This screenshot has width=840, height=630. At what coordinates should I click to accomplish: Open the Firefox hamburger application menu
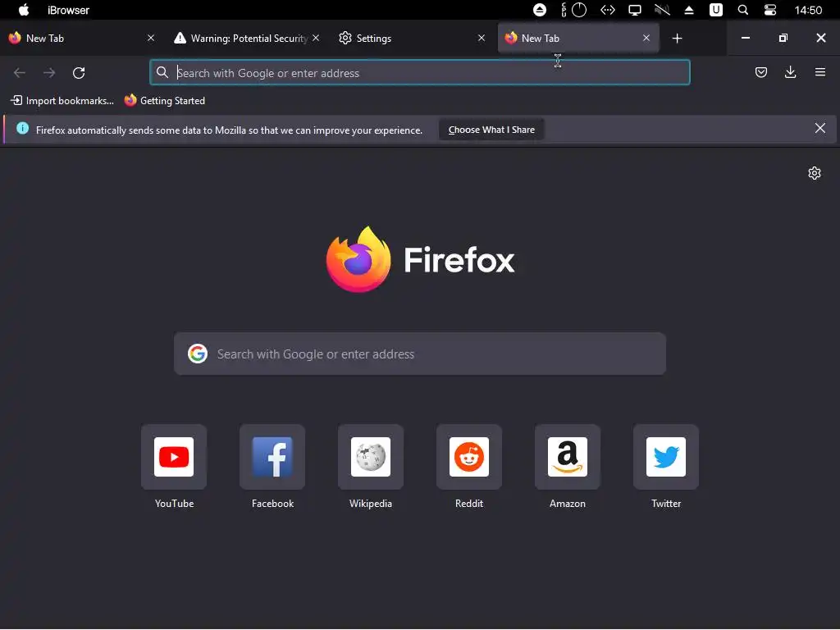820,72
